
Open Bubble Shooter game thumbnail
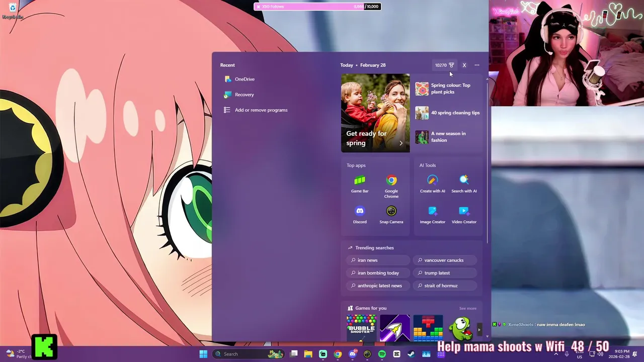[x=361, y=328]
